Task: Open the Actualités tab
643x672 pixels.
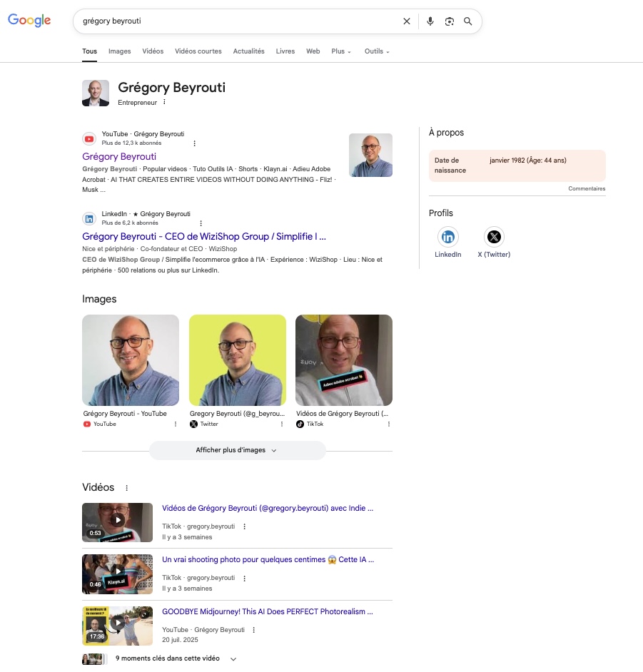Action: [x=248, y=51]
